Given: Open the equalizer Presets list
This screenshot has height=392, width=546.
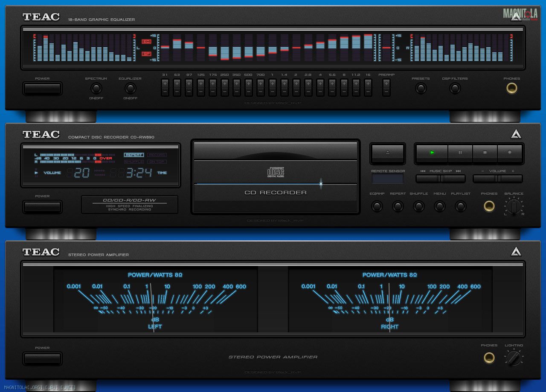Looking at the screenshot, I should pyautogui.click(x=421, y=89).
